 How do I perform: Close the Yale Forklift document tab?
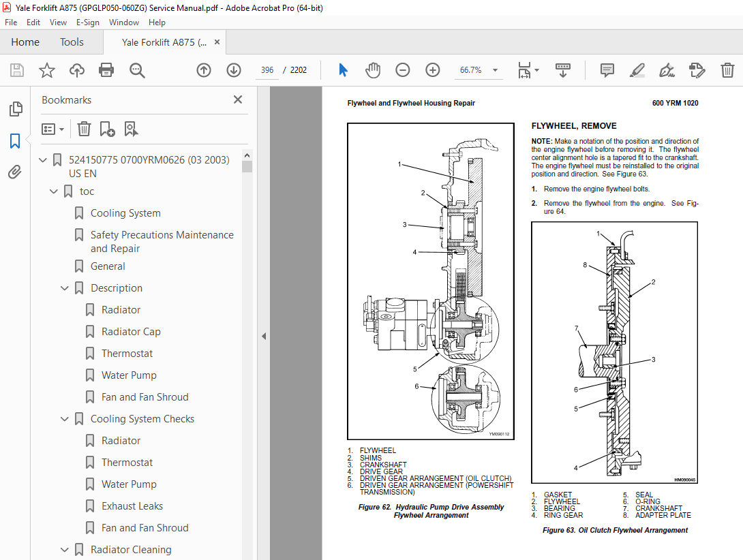pos(217,42)
